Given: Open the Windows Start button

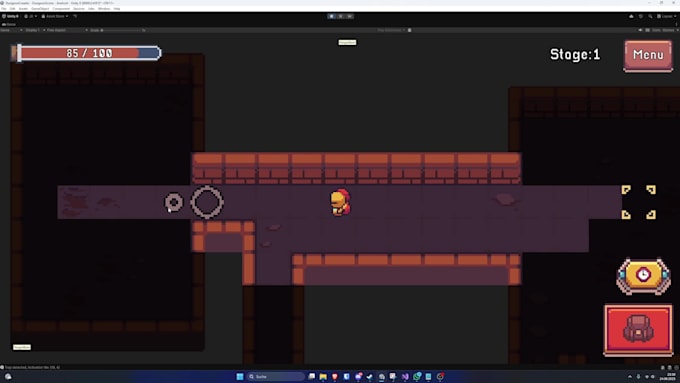Looking at the screenshot, I should (239, 376).
